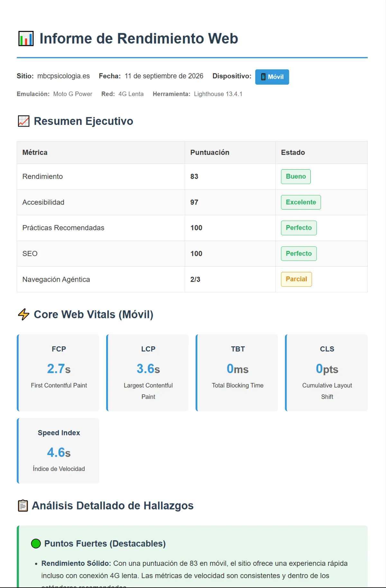Click the trend chart icon next to Resumen Ejecutivo
Image resolution: width=386 pixels, height=588 pixels.
23,121
